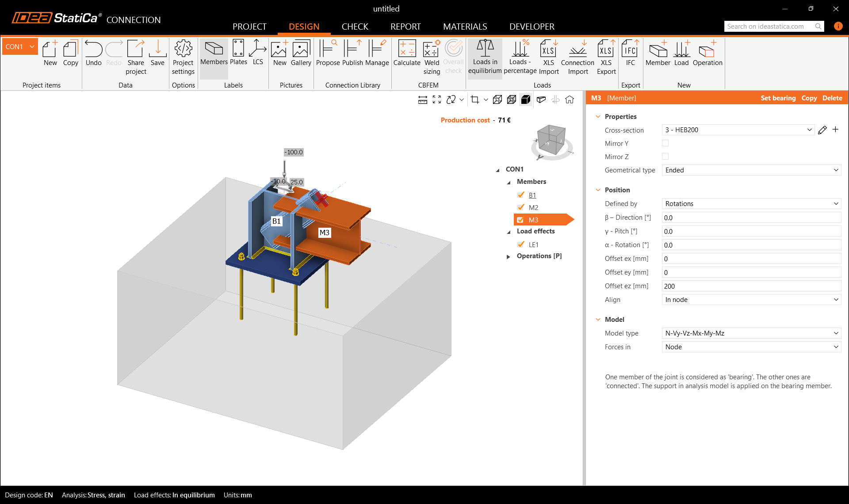Open Weld sizing tool
Screen dimensions: 849x504
[x=432, y=57]
